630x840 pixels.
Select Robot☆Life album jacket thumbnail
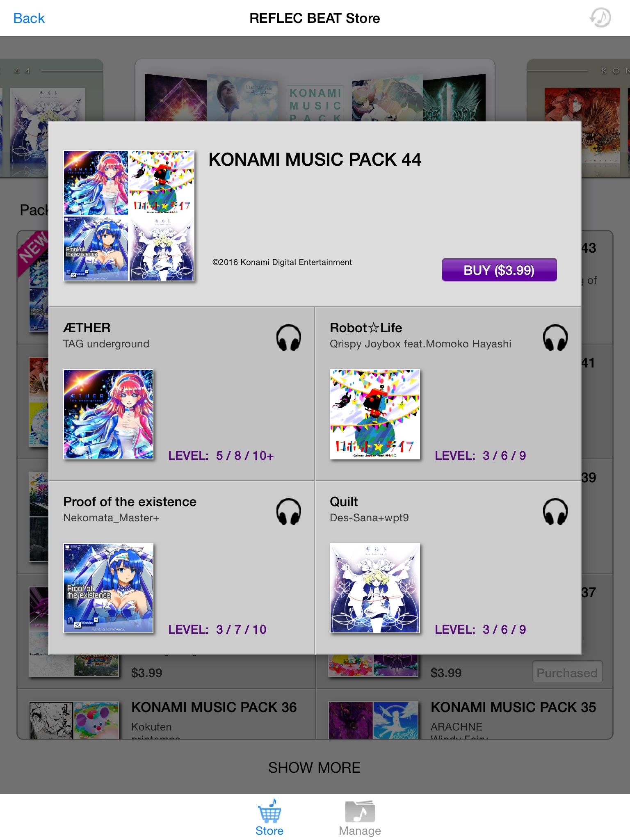click(375, 414)
